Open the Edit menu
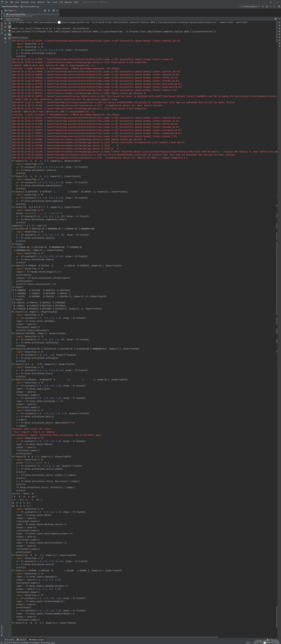The width and height of the screenshot is (281, 644). click(11, 2)
